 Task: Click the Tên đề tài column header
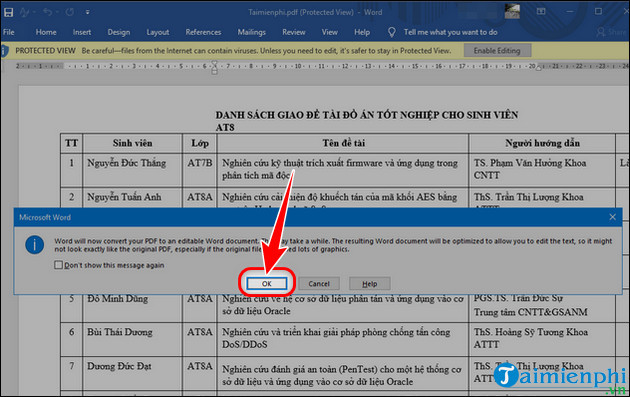click(344, 143)
